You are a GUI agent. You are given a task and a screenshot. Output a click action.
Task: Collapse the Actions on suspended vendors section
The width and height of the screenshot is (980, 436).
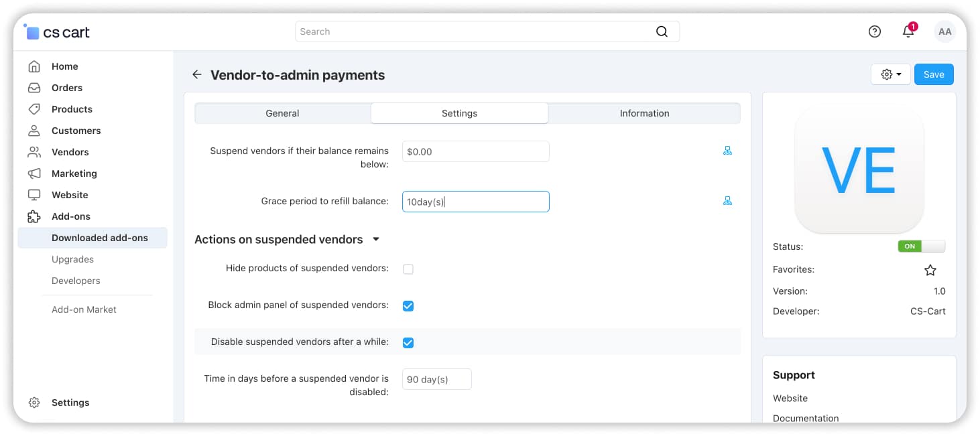point(376,240)
